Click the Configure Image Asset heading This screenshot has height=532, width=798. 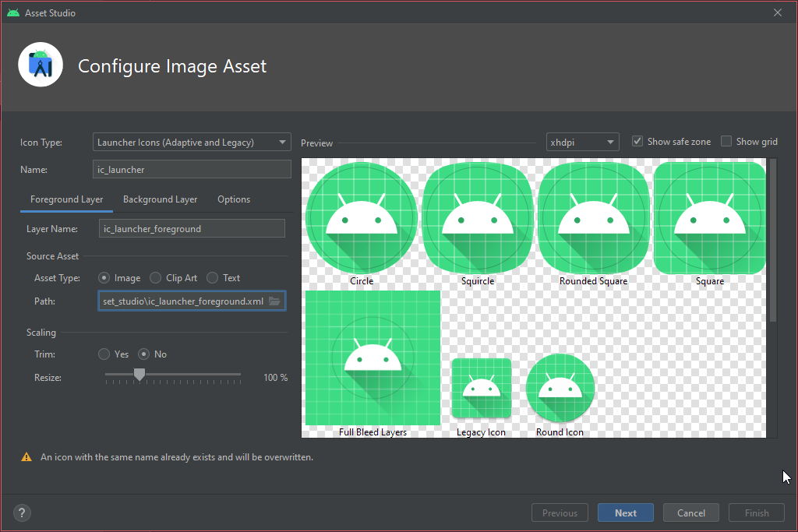[172, 66]
